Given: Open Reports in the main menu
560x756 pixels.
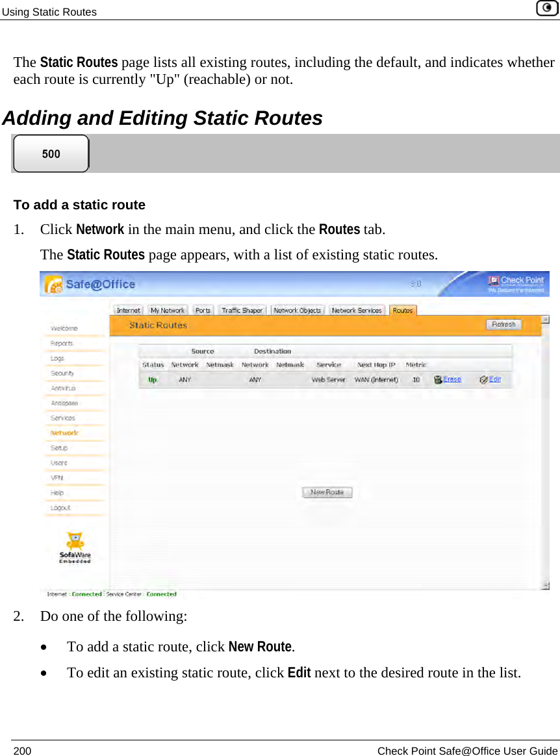Looking at the screenshot, I should tap(62, 343).
